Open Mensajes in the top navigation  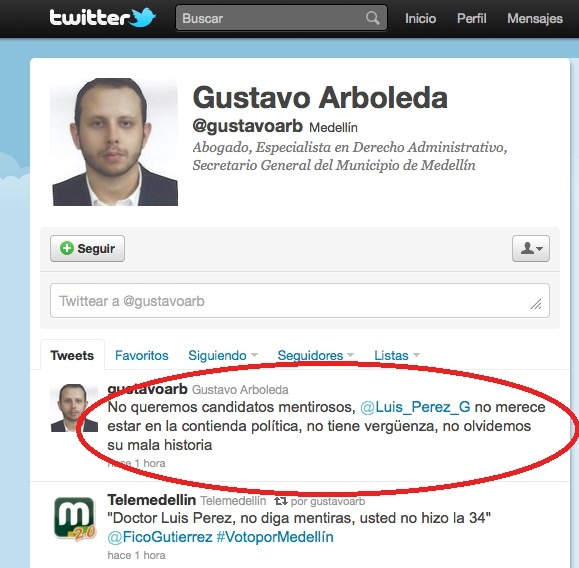click(x=535, y=18)
